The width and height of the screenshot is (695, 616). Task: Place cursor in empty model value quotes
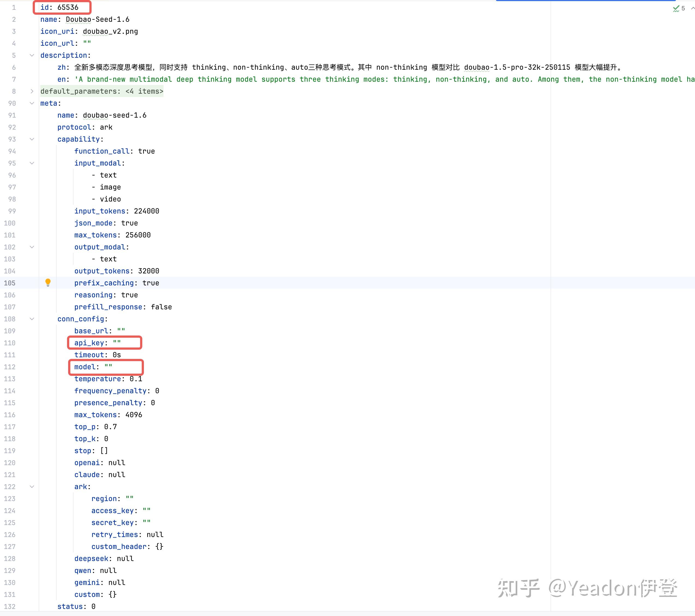(108, 367)
